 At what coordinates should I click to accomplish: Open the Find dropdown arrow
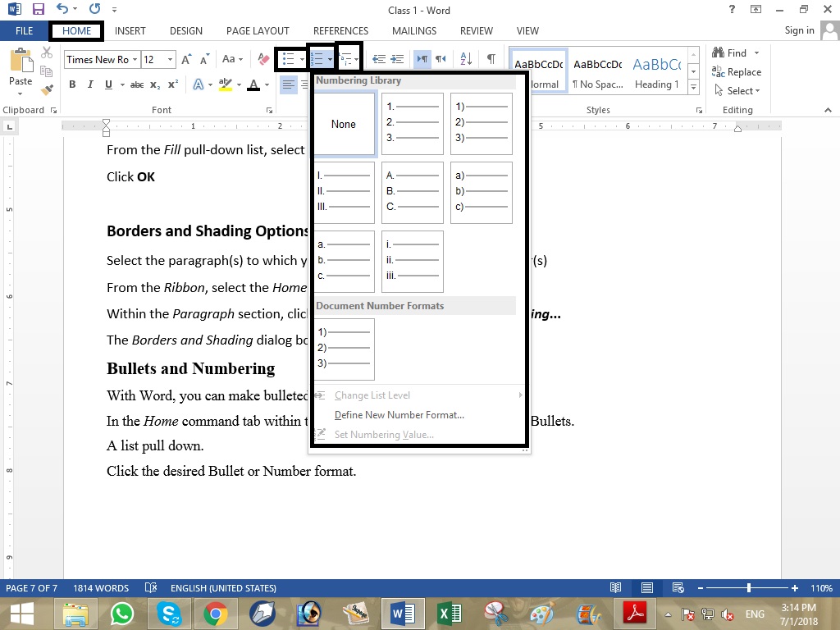coord(756,53)
